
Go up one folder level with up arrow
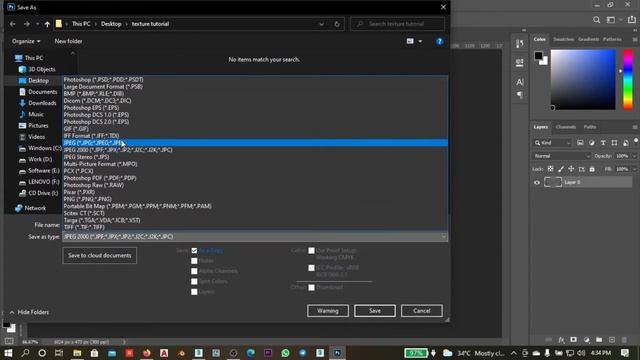point(47,24)
